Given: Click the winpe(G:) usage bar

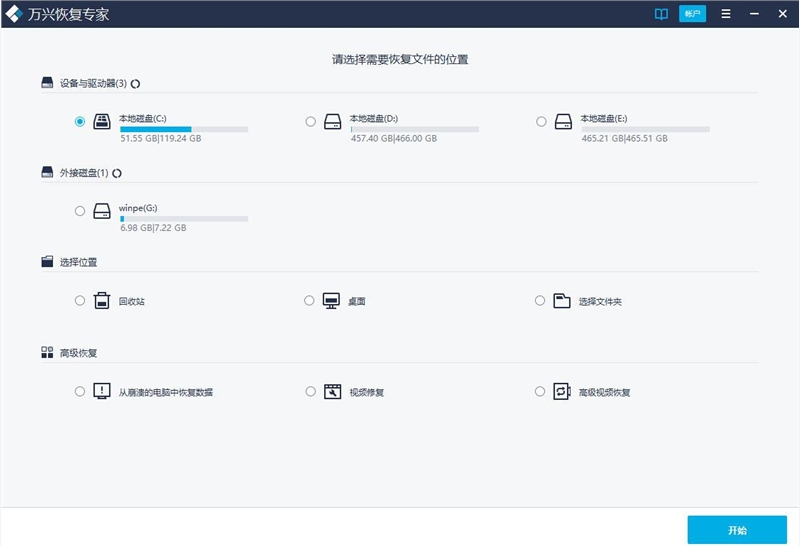Looking at the screenshot, I should tap(184, 219).
